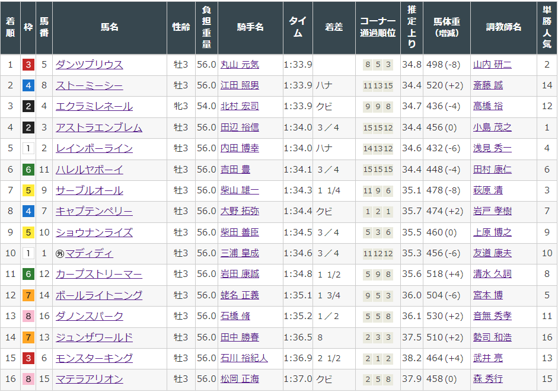The width and height of the screenshot is (558, 392).
Task: Open jockey link 田辺 裕信
Action: click(240, 128)
